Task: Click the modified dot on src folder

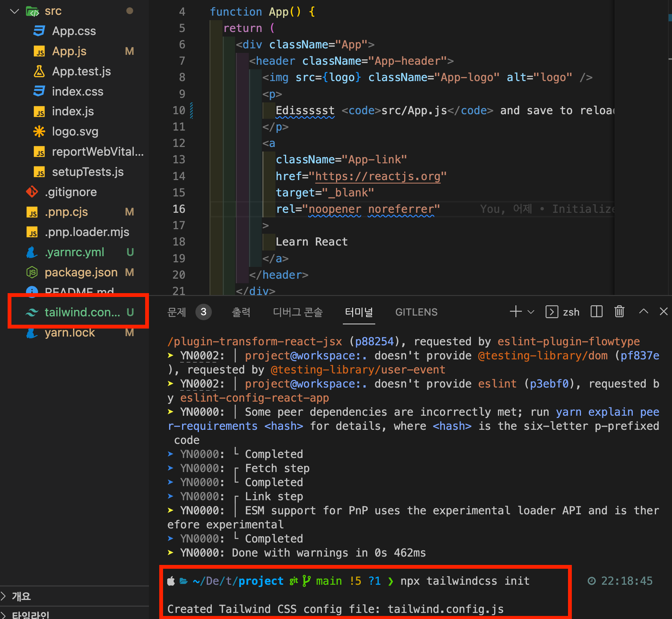Action: tap(130, 11)
